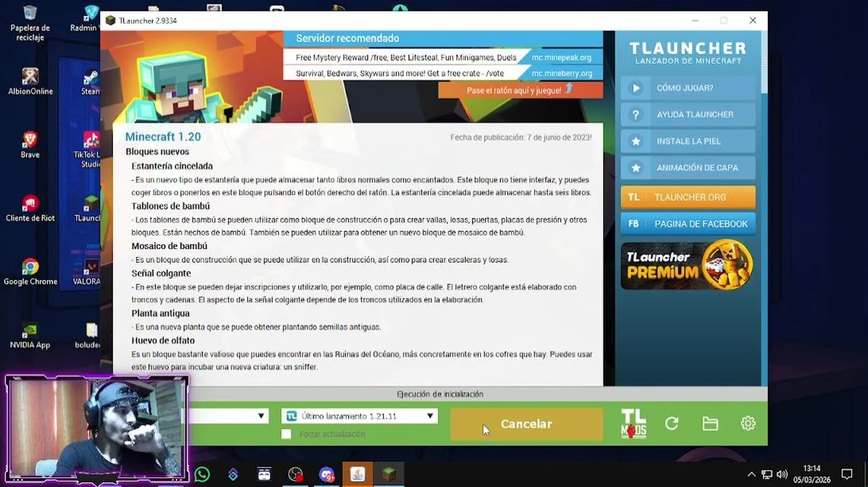Image resolution: width=868 pixels, height=487 pixels.
Task: Open Pagina de Facebook button
Action: click(688, 223)
